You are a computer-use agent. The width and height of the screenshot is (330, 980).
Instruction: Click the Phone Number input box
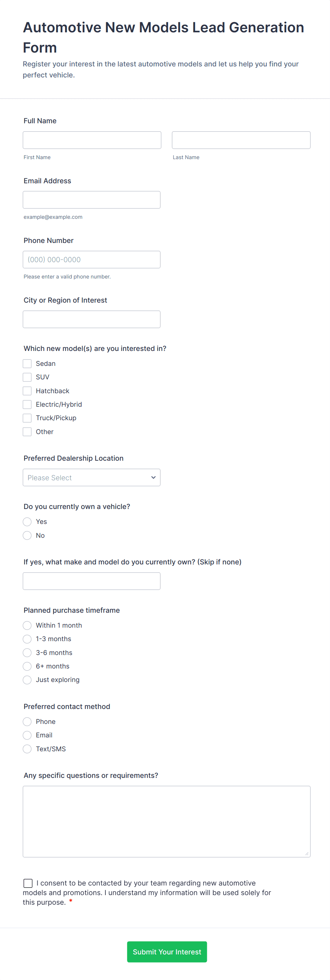click(x=91, y=259)
